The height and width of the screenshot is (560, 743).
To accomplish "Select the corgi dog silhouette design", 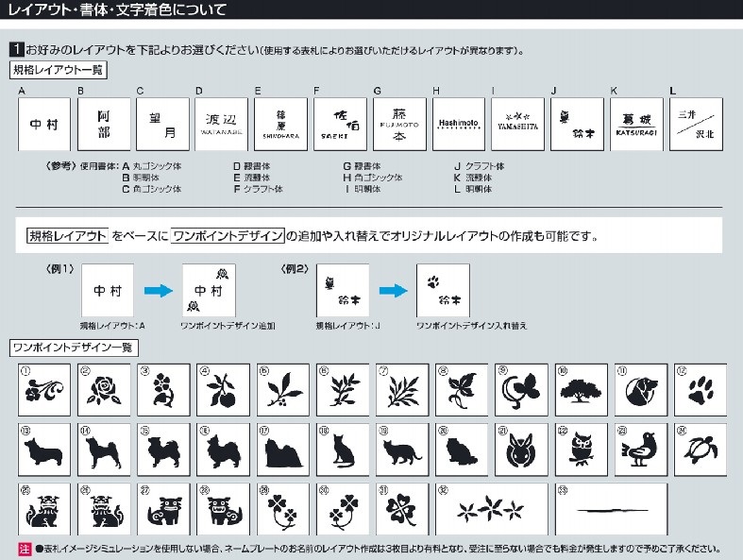I will (x=44, y=448).
